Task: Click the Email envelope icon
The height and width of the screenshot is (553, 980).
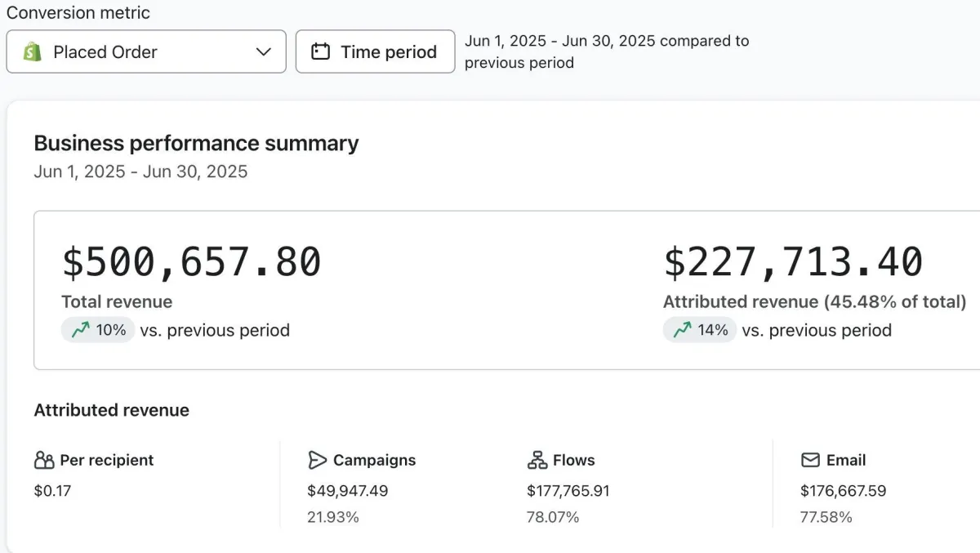Action: (810, 461)
